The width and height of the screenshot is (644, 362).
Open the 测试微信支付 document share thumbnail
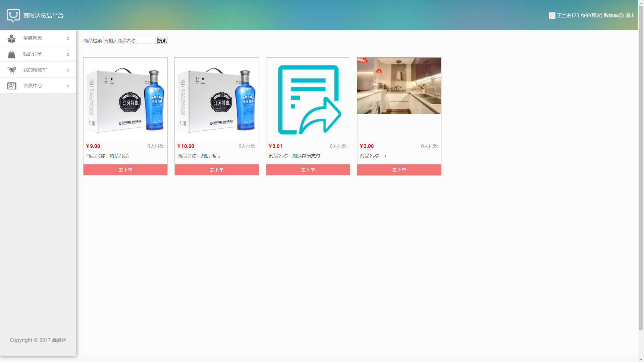308,100
